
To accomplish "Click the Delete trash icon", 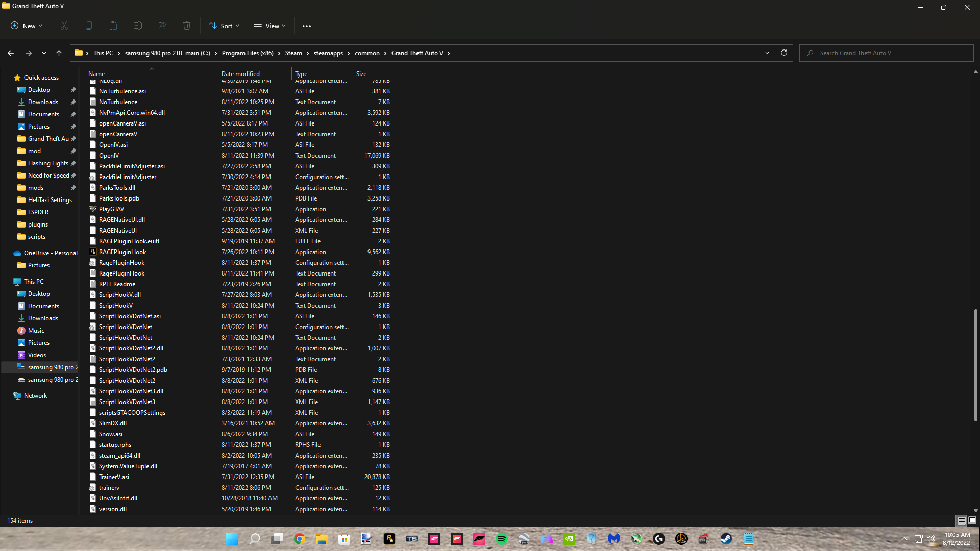I will [187, 26].
